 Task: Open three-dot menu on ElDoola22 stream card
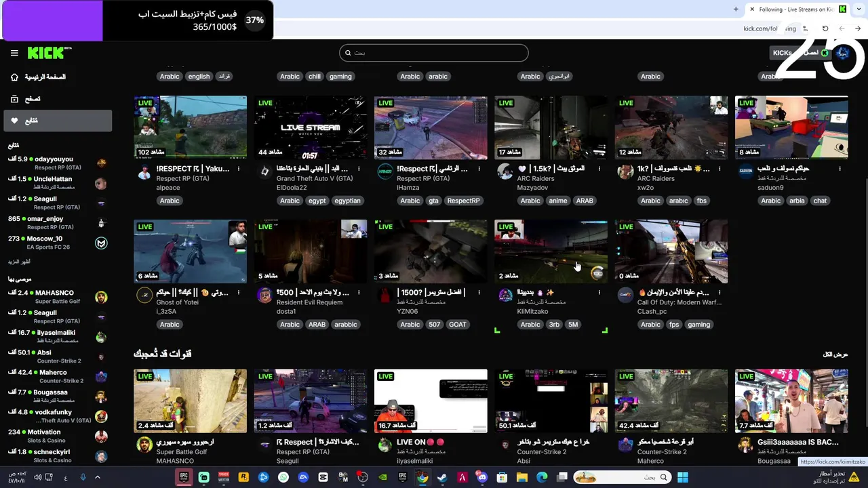359,169
